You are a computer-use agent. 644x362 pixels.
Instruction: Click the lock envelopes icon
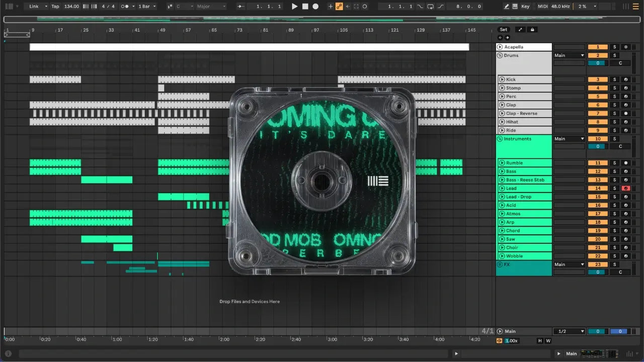(x=532, y=30)
